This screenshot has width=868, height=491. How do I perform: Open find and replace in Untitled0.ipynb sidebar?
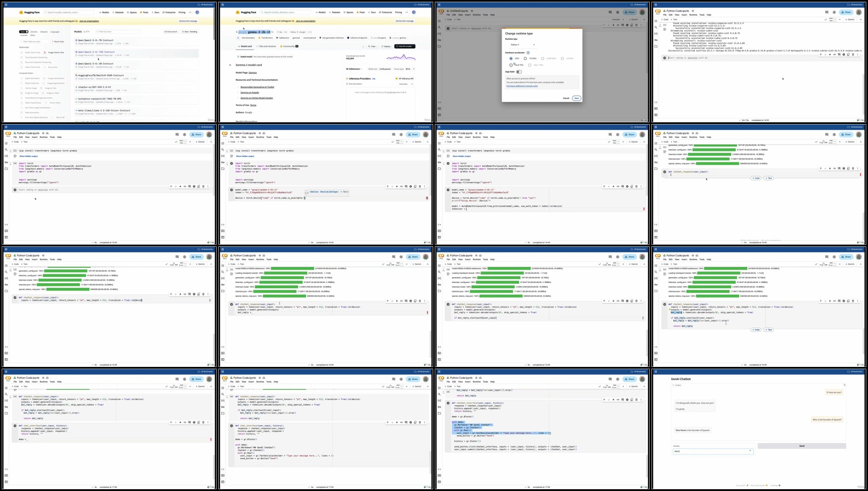439,27
